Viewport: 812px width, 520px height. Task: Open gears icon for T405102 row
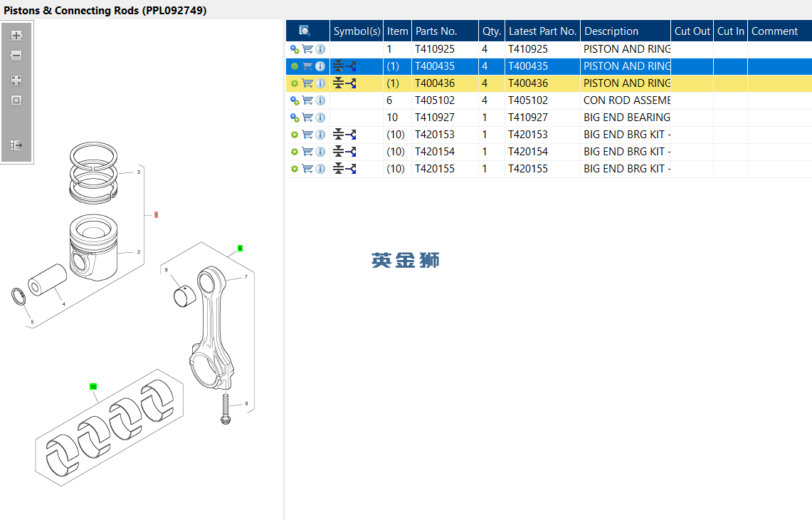click(x=295, y=100)
